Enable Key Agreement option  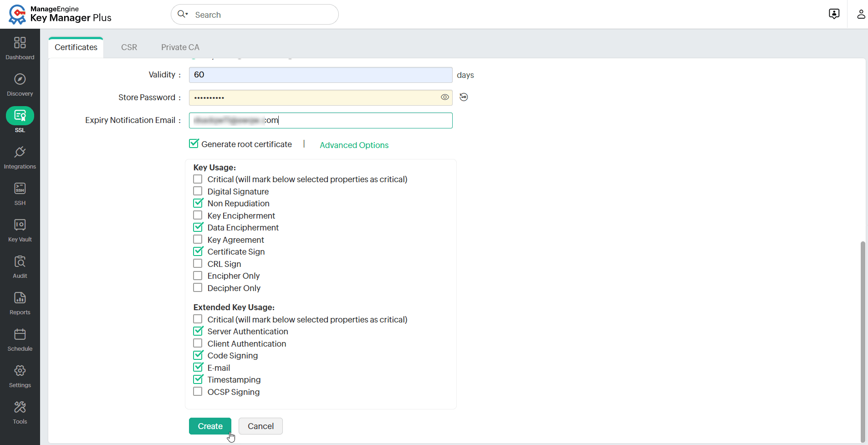tap(198, 240)
